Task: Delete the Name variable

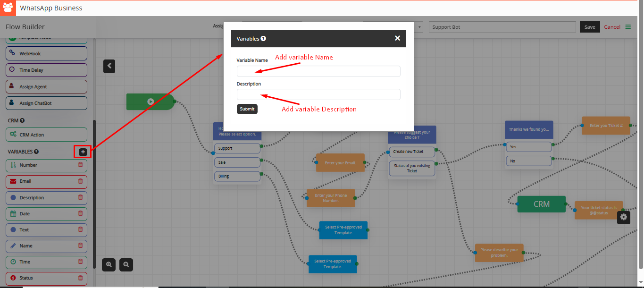Action: click(x=80, y=246)
